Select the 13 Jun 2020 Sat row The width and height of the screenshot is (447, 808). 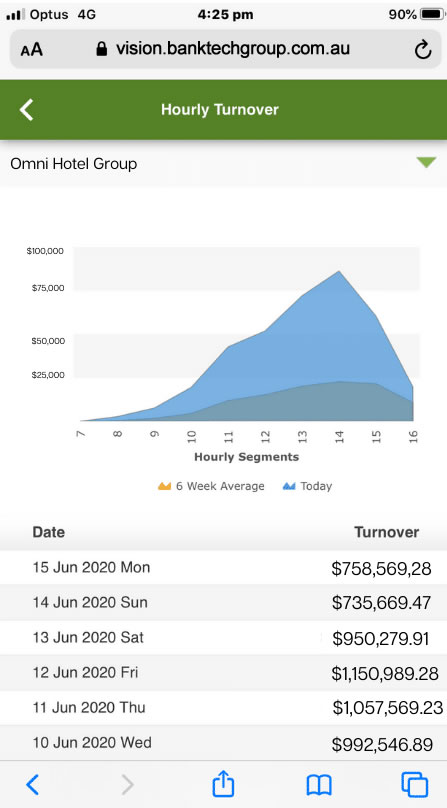pyautogui.click(x=223, y=637)
